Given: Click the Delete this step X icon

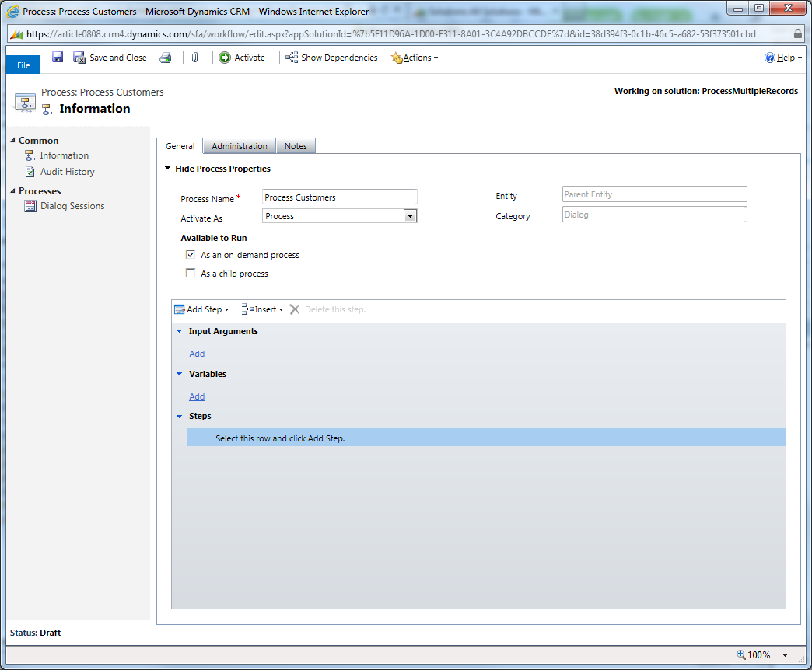Looking at the screenshot, I should tap(294, 309).
